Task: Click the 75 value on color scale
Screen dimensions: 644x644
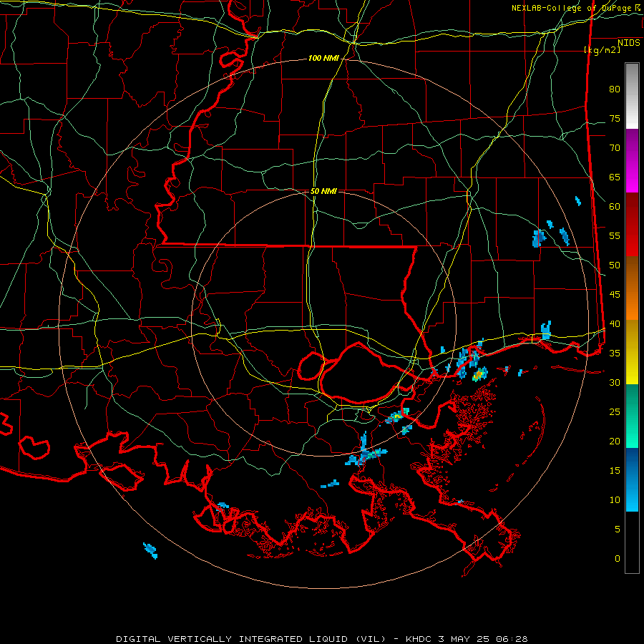Action: coord(615,119)
